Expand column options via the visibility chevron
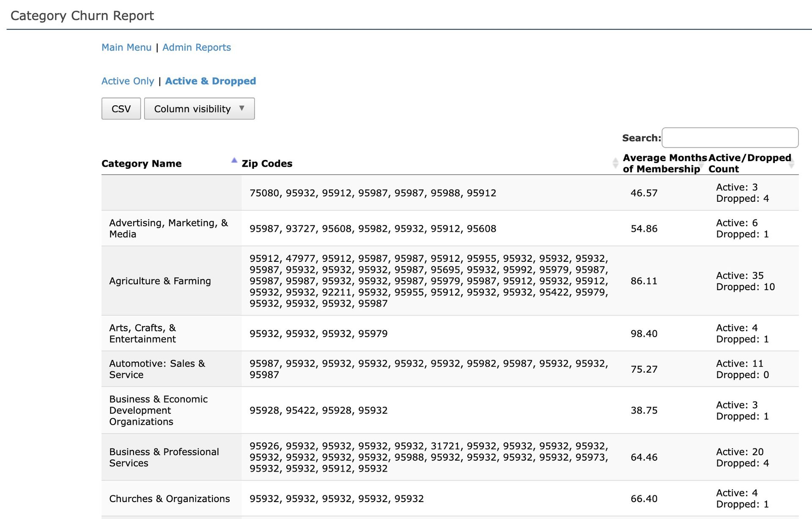This screenshot has height=519, width=812. click(x=241, y=109)
